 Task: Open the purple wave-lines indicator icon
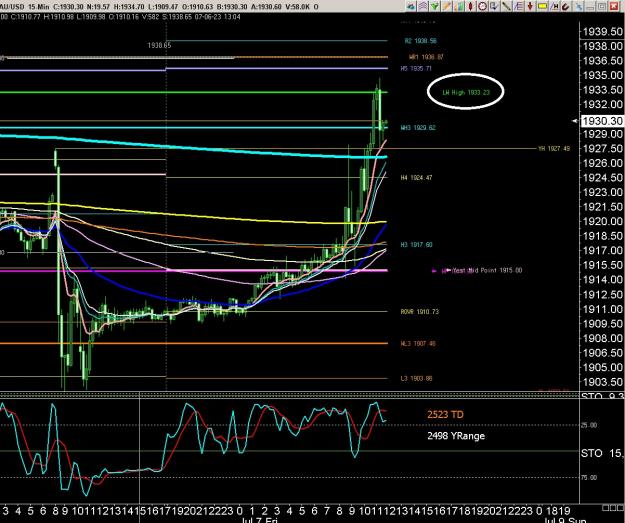tap(423, 6)
